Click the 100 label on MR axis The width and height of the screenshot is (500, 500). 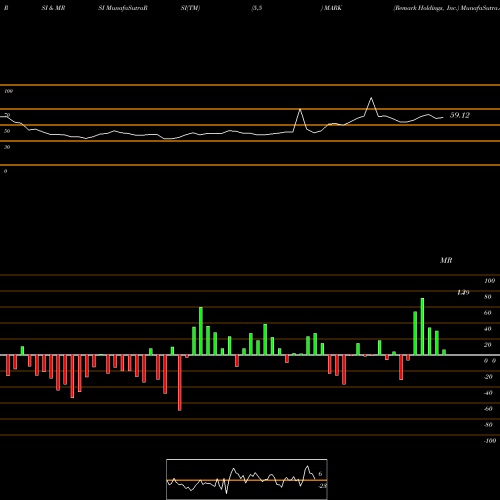point(489,281)
